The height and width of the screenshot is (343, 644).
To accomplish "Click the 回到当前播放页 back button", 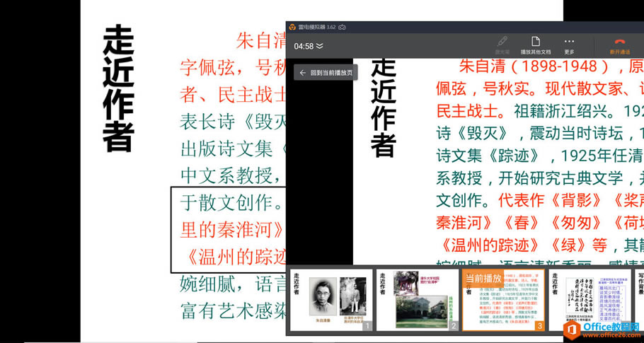I will (326, 73).
